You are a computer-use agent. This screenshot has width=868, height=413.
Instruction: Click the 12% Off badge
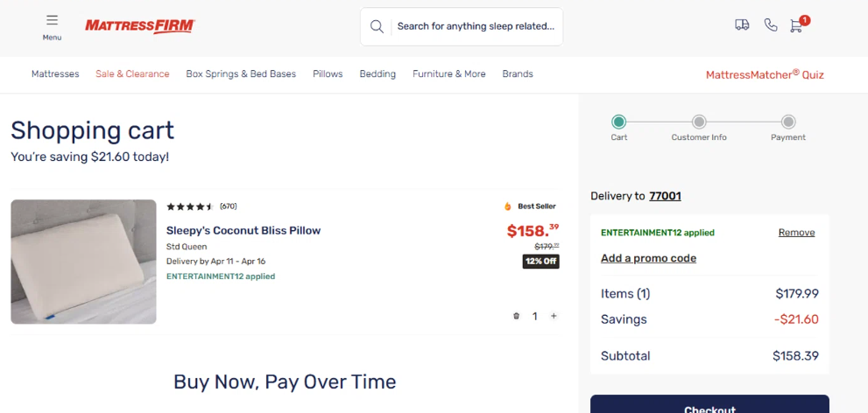(x=540, y=262)
